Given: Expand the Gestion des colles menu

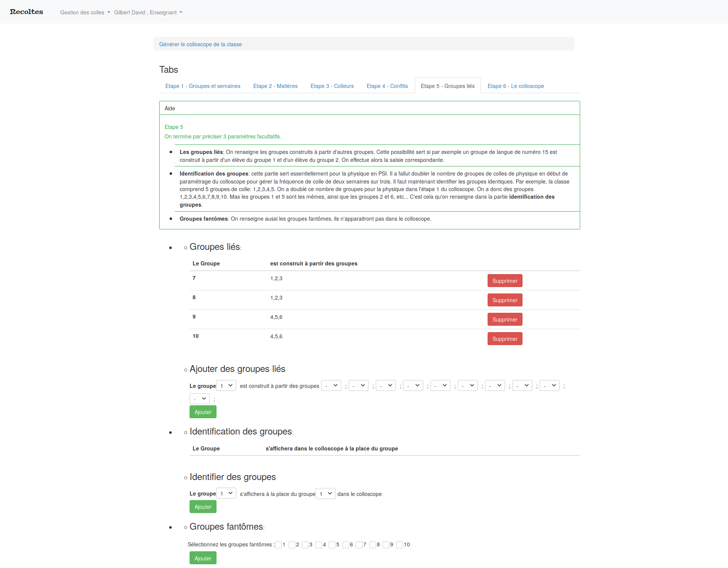Looking at the screenshot, I should (85, 13).
